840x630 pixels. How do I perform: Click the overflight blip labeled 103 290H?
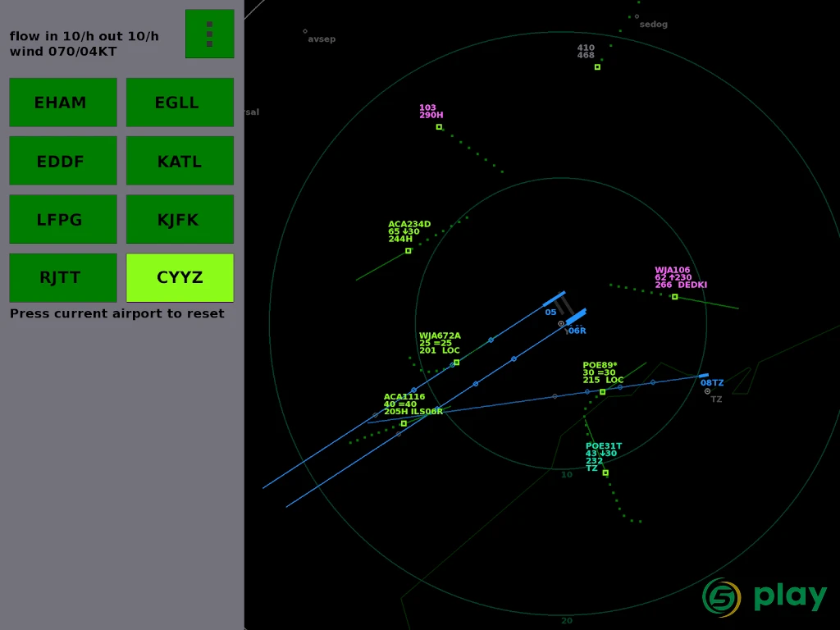pyautogui.click(x=440, y=127)
